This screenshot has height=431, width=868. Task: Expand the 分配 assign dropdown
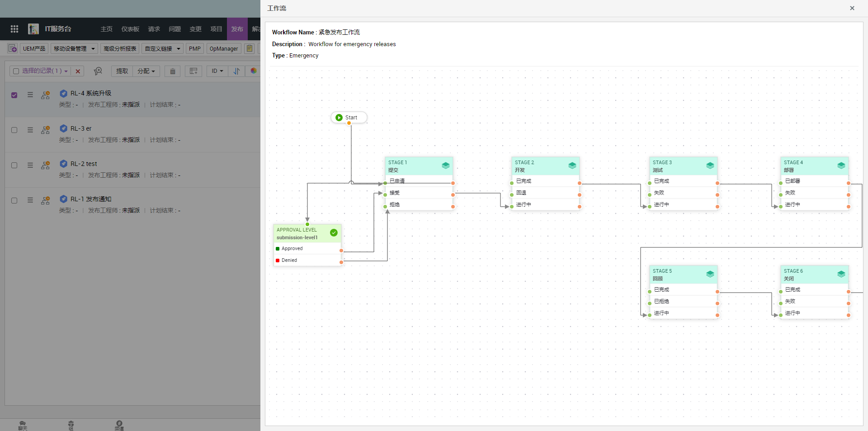(146, 71)
